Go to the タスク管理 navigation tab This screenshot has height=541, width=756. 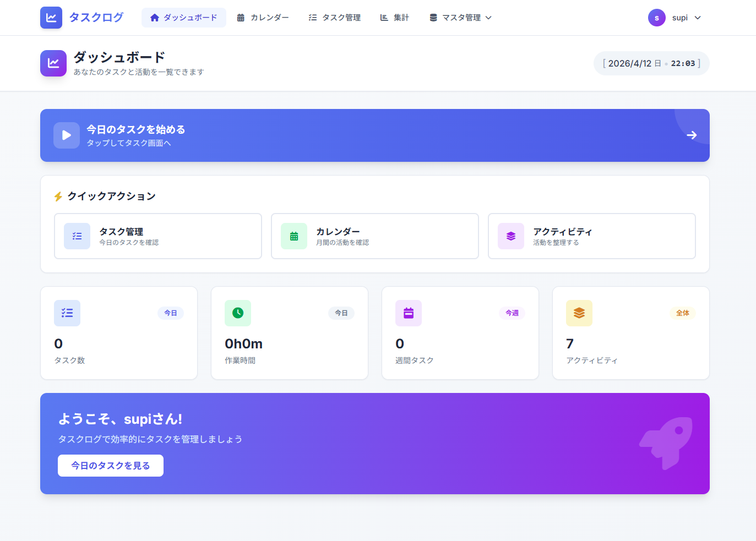click(334, 18)
